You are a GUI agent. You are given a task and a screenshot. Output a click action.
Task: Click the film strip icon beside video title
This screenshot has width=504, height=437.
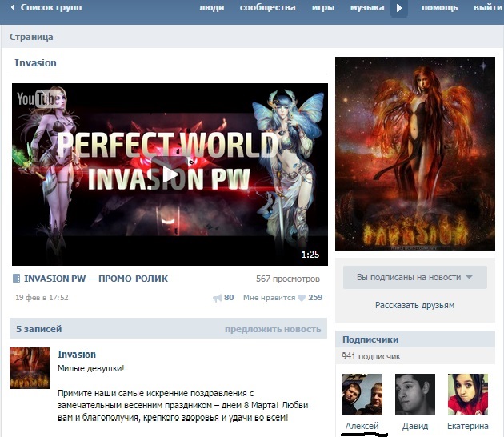16,279
